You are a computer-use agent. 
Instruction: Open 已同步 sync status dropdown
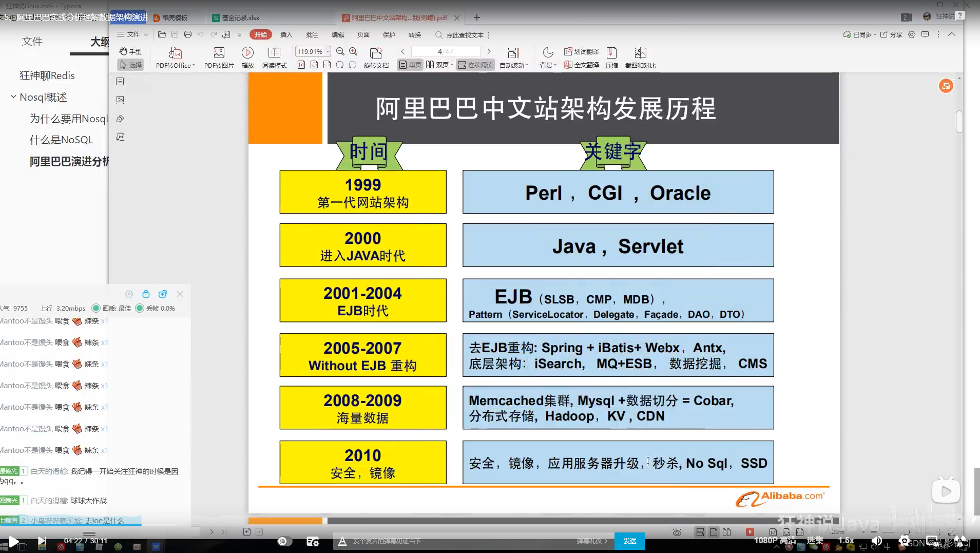click(859, 34)
